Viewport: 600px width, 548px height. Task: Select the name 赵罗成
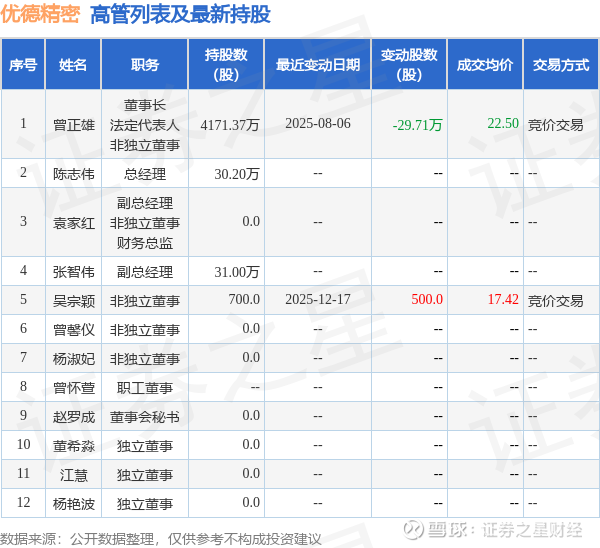(73, 417)
